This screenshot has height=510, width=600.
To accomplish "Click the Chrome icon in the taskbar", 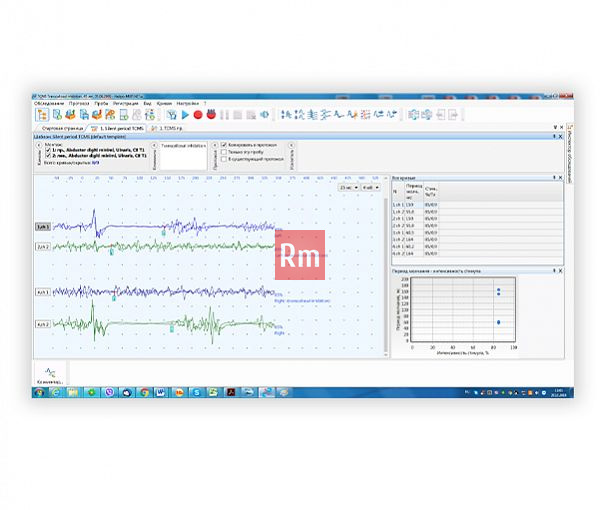I will pos(144,392).
